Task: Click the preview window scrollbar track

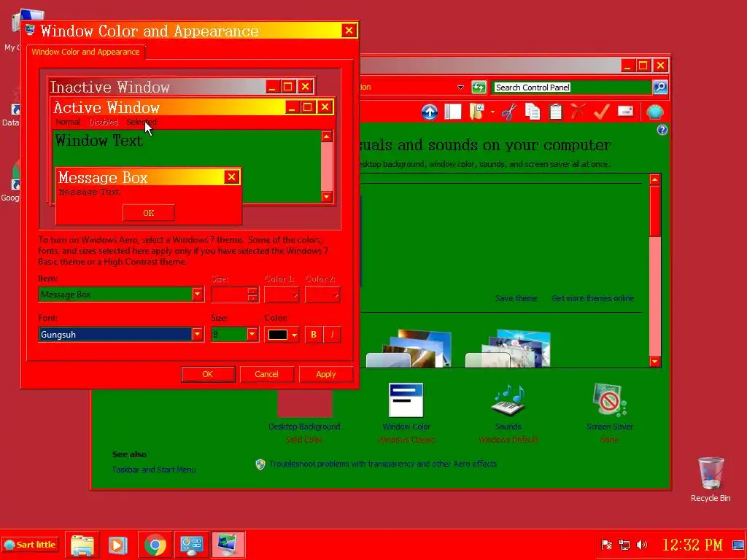Action: 327,167
